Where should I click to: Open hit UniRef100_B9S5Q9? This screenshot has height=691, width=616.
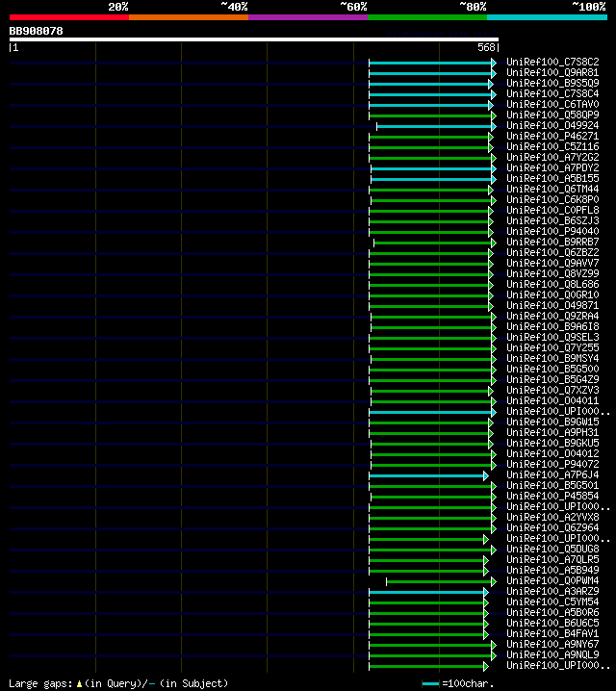click(552, 83)
